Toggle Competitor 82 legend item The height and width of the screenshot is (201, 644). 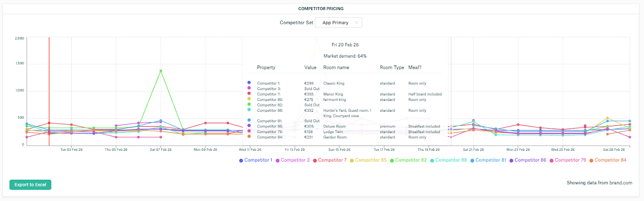tap(408, 160)
